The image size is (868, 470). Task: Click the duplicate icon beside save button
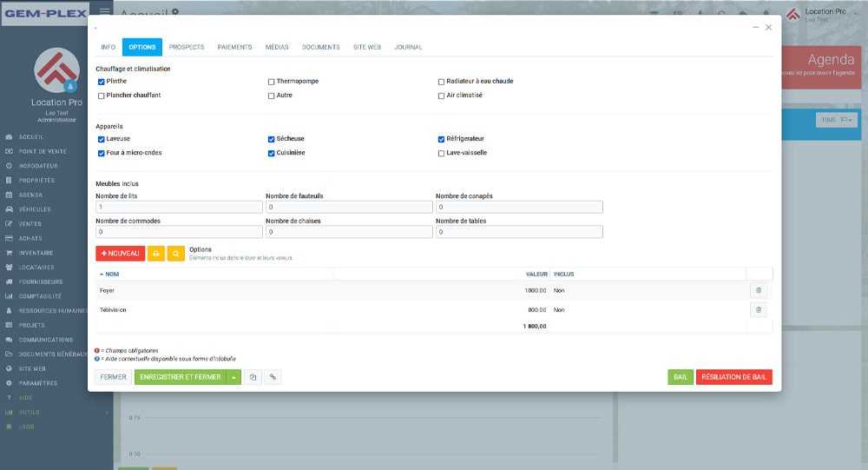pos(253,377)
